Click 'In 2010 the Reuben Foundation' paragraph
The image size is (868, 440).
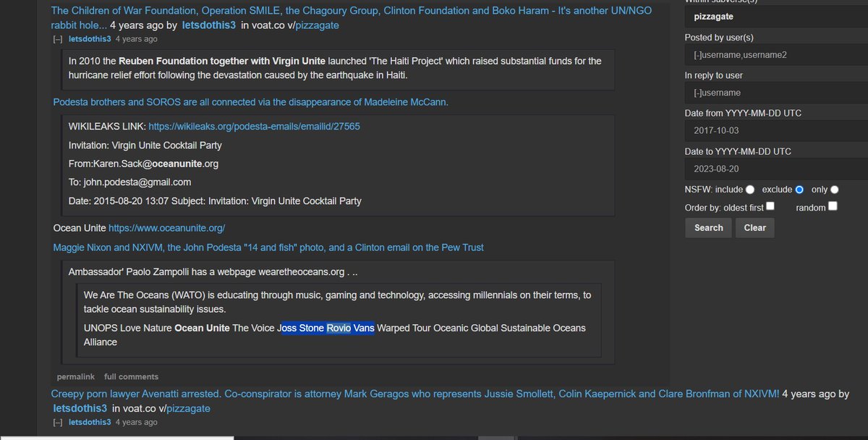click(x=335, y=68)
